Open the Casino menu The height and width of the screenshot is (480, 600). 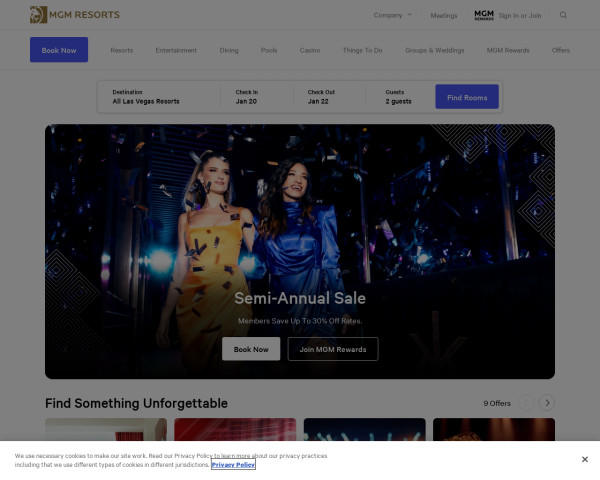[x=310, y=50]
